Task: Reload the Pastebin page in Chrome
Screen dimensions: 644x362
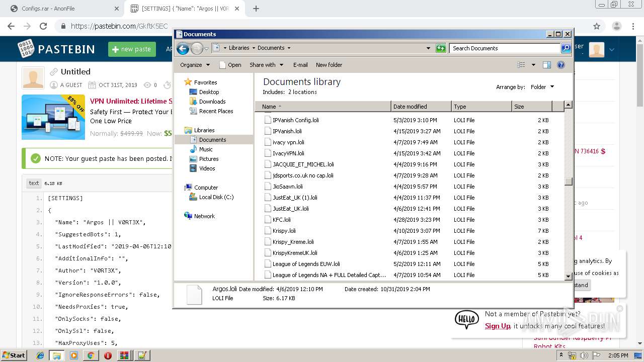Action: [43, 26]
